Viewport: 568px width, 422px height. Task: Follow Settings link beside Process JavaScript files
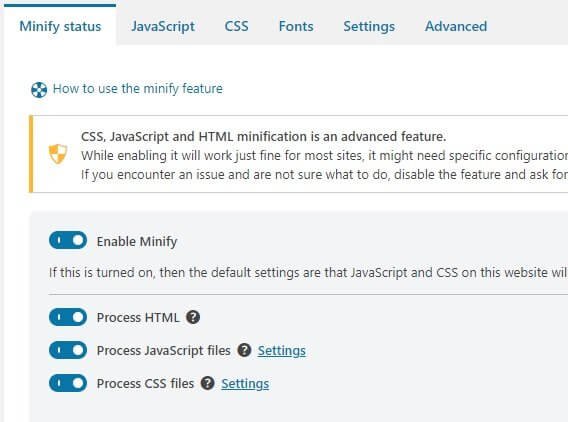pos(282,351)
